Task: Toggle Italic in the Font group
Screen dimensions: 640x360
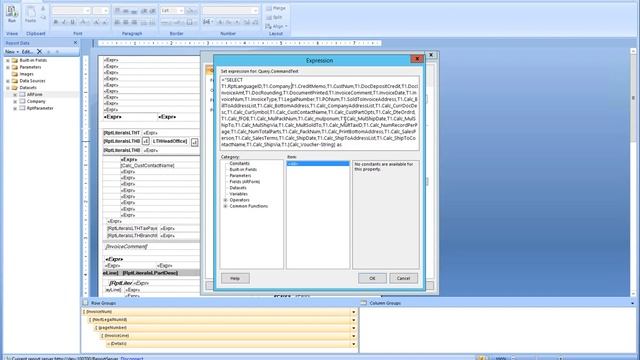Action: click(x=64, y=22)
